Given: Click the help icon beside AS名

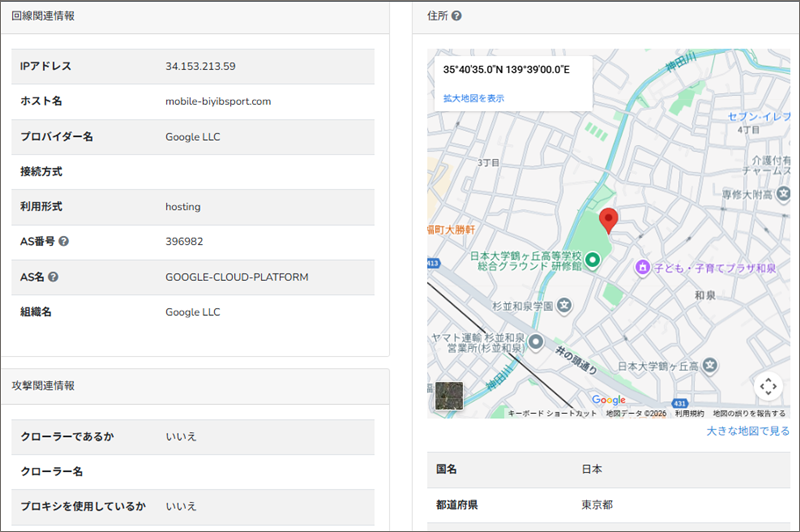Looking at the screenshot, I should [x=53, y=277].
